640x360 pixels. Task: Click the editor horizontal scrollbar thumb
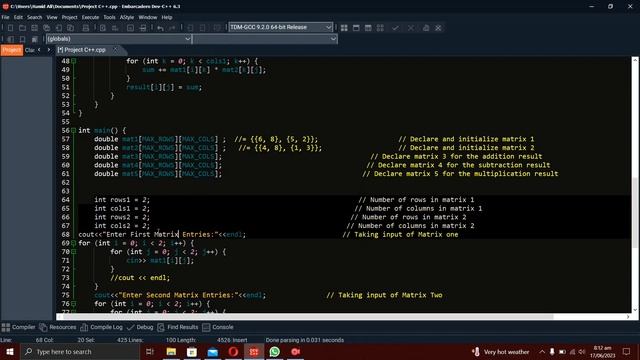click(x=307, y=317)
